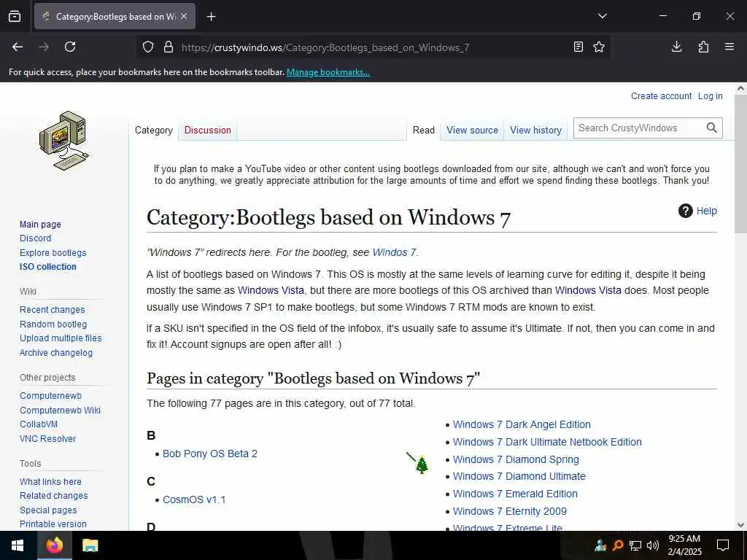Open network status in system tray
The width and height of the screenshot is (747, 560).
635,545
